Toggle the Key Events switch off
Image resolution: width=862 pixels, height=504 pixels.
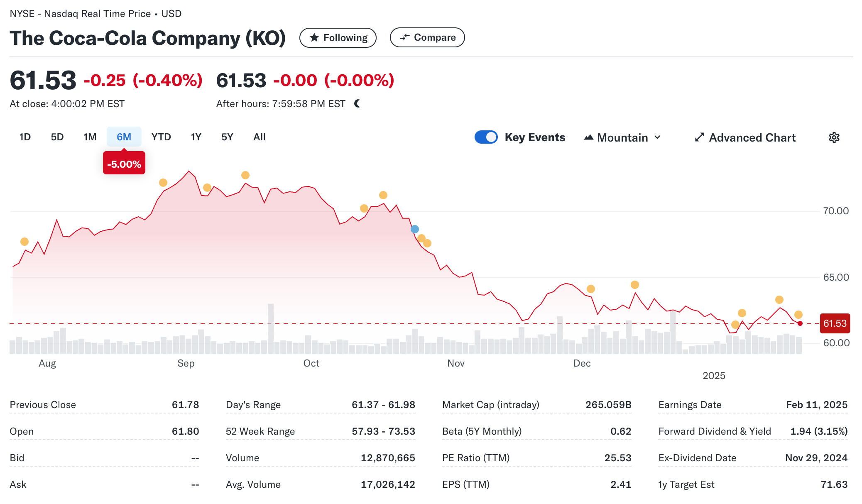[x=486, y=137]
